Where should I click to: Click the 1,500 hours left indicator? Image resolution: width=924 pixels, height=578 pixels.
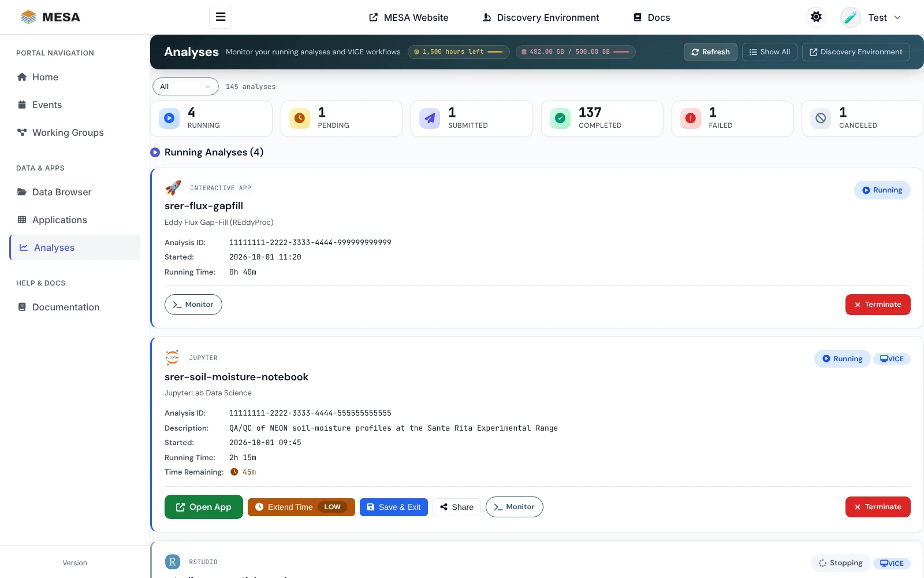pos(459,52)
